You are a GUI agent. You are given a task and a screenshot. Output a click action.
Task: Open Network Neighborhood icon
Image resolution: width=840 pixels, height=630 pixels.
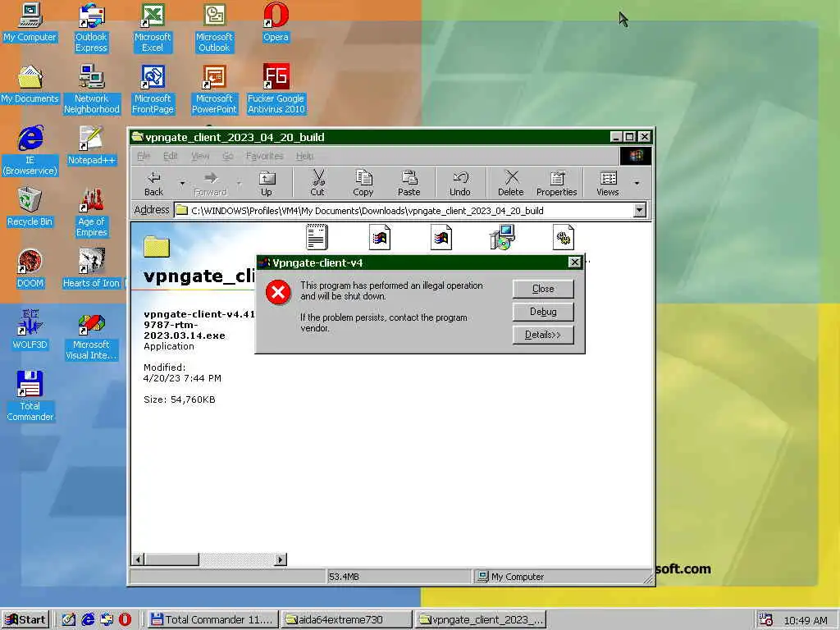click(x=92, y=89)
